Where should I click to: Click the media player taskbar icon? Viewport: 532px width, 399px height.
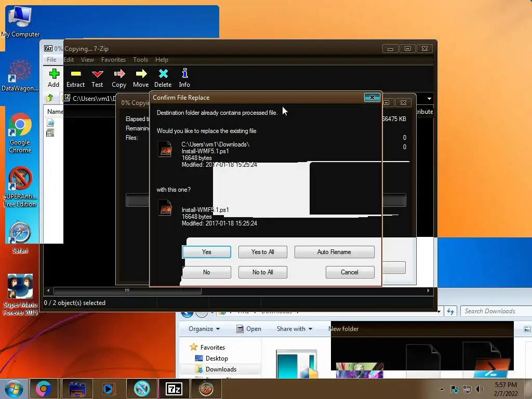tap(109, 389)
